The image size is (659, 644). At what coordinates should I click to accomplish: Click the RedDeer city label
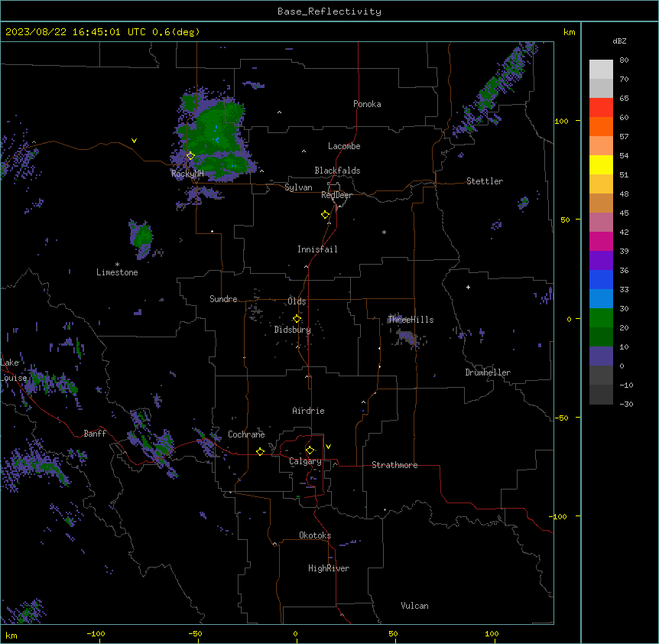[x=336, y=195]
